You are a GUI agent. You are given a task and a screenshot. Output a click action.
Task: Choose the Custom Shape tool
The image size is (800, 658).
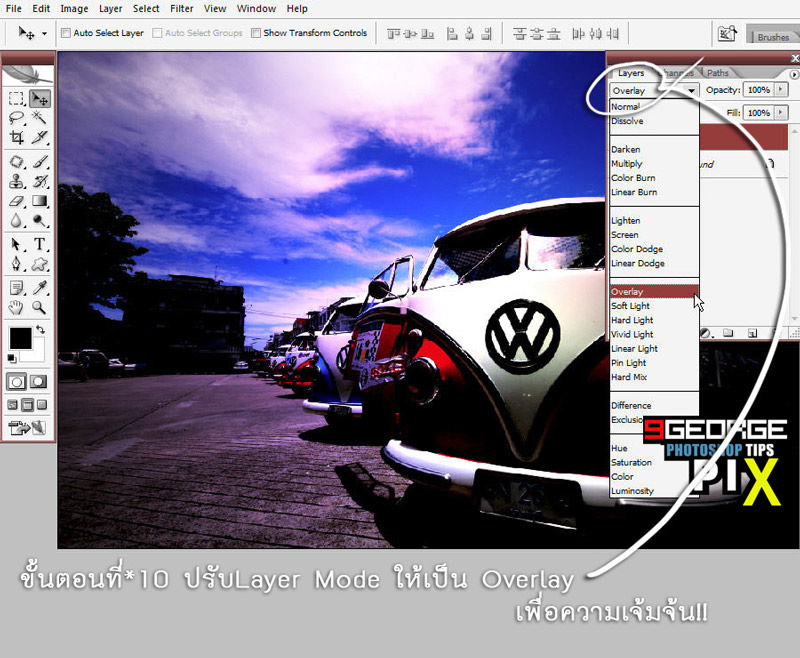tap(39, 264)
